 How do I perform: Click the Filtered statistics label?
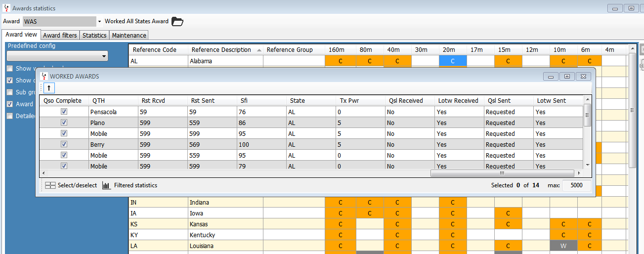(135, 185)
